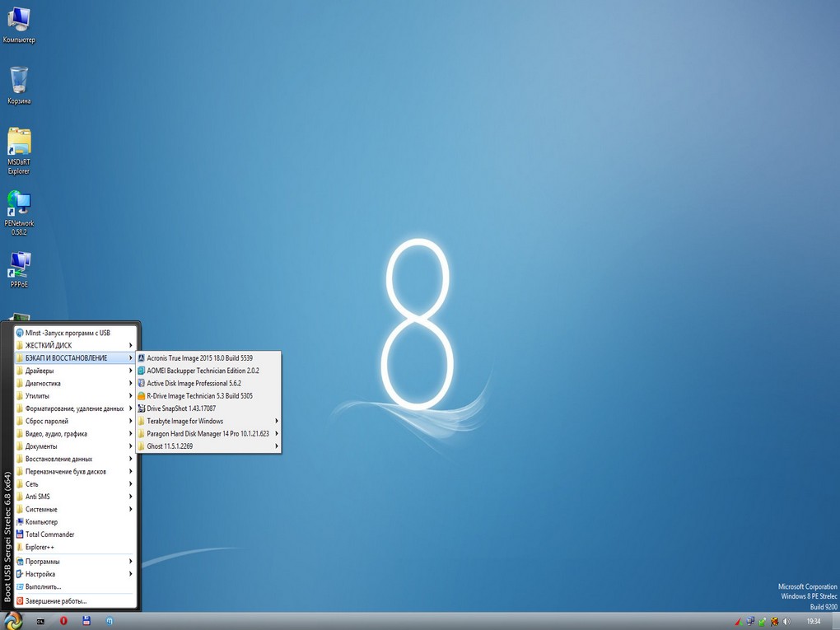Expand Paragon Hard Disk Manager 14 Pro folder
The image size is (840, 630).
click(x=209, y=433)
